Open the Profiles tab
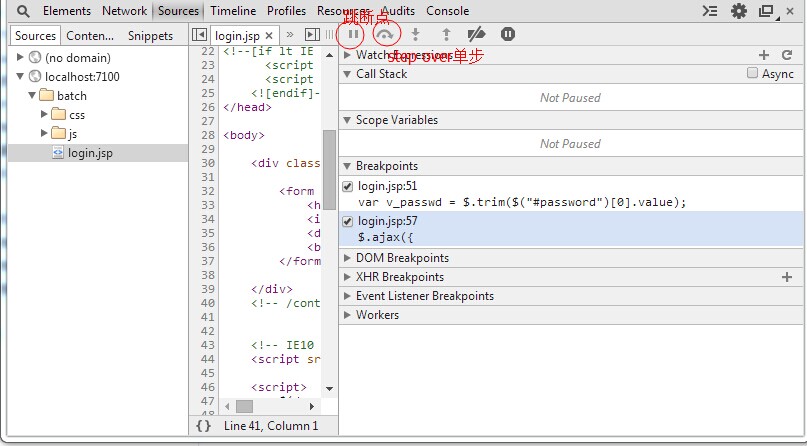 pos(286,11)
